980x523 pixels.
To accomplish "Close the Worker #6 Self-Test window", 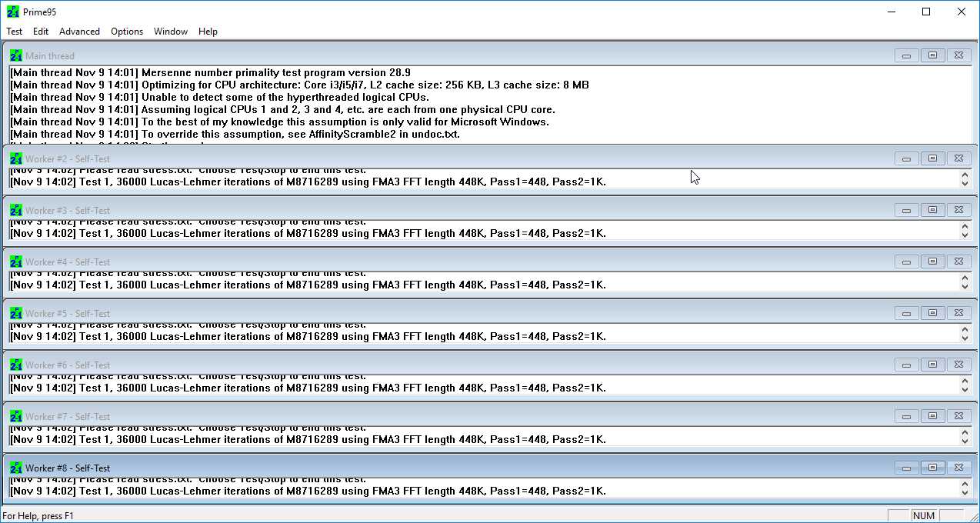I will tap(958, 365).
